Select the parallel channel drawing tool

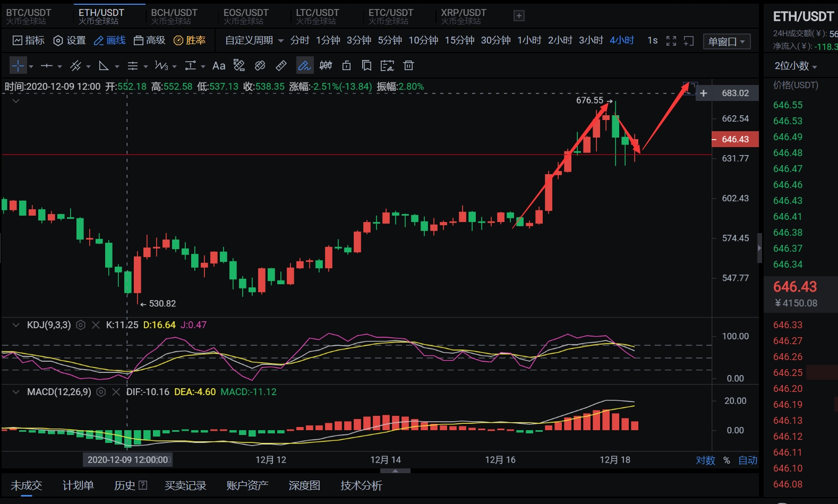[x=75, y=66]
